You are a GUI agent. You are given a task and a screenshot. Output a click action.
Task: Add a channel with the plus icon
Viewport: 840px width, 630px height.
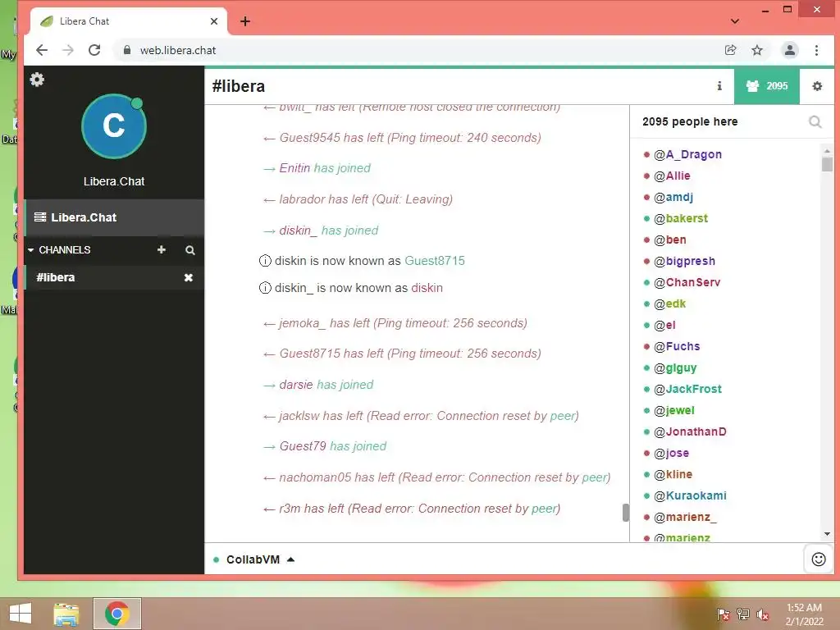point(162,250)
